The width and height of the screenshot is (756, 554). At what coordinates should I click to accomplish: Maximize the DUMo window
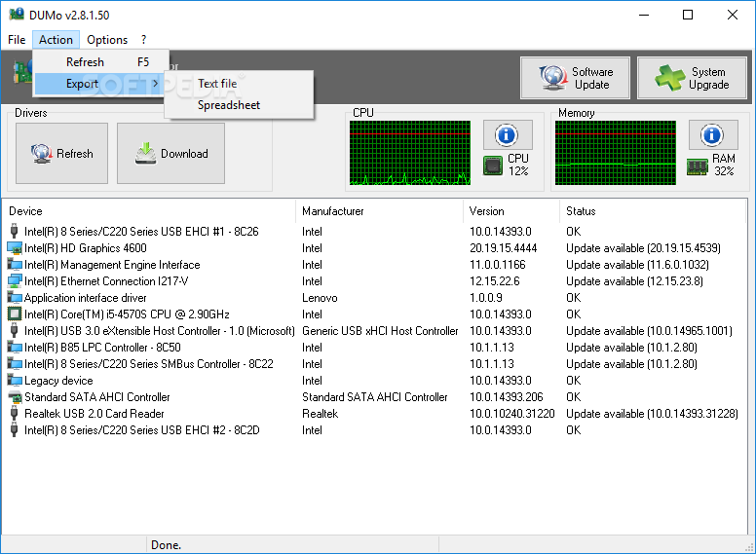(x=688, y=15)
